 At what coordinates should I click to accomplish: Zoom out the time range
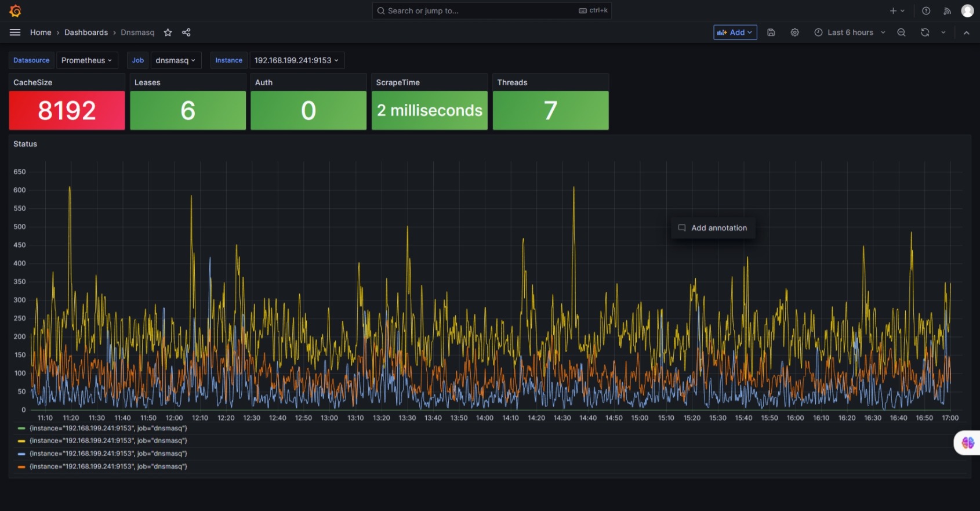[x=901, y=32]
